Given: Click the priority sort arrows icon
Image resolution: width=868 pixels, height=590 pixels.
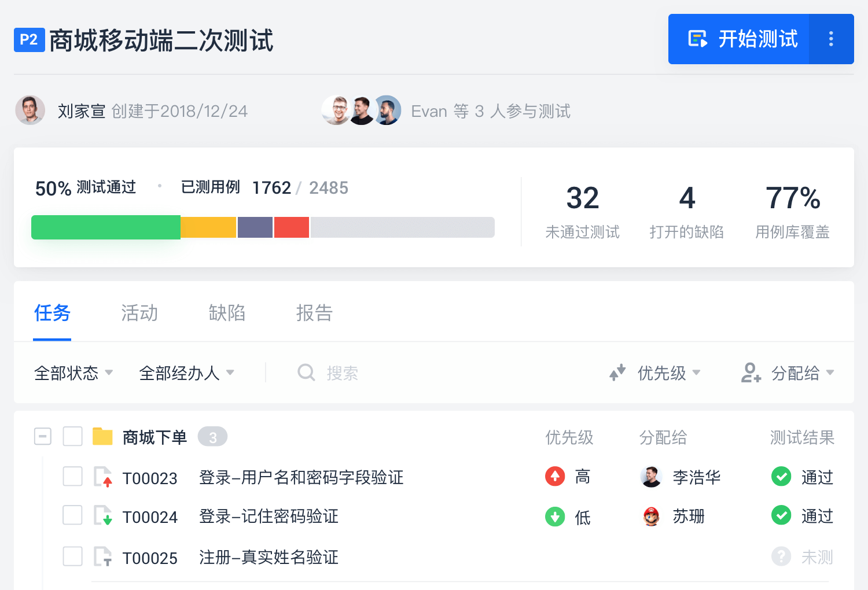Looking at the screenshot, I should [x=617, y=373].
